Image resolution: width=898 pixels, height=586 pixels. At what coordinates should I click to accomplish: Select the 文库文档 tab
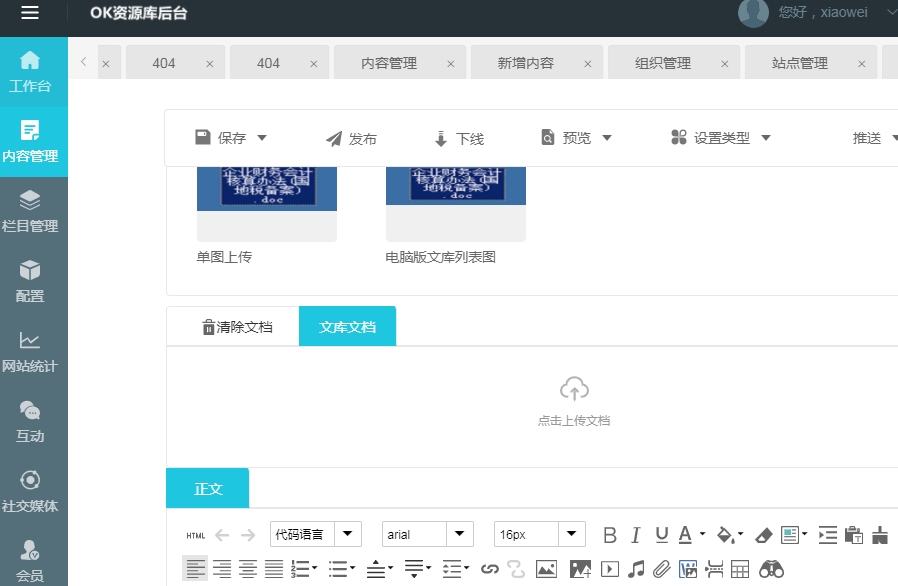pyautogui.click(x=347, y=327)
